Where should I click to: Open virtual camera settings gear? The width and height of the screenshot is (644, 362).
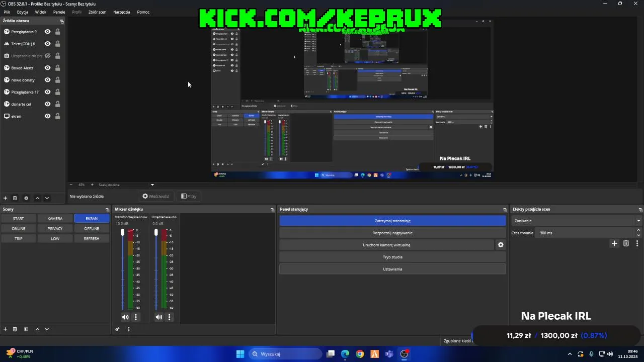(x=501, y=245)
